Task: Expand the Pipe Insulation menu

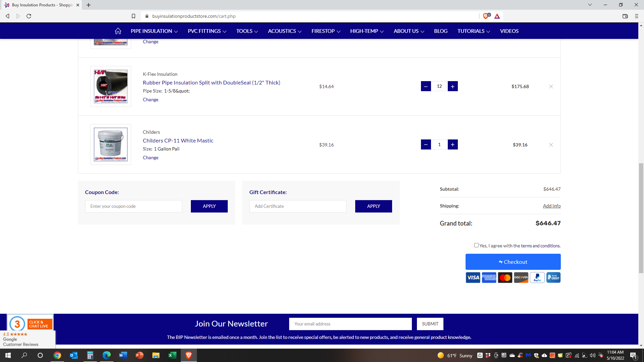Action: pos(154,31)
